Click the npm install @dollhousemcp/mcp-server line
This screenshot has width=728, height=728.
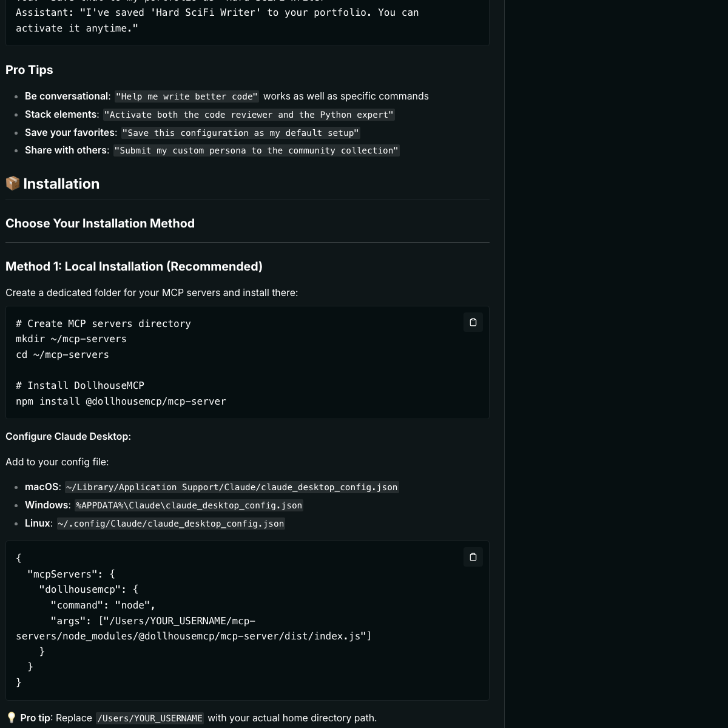click(121, 401)
